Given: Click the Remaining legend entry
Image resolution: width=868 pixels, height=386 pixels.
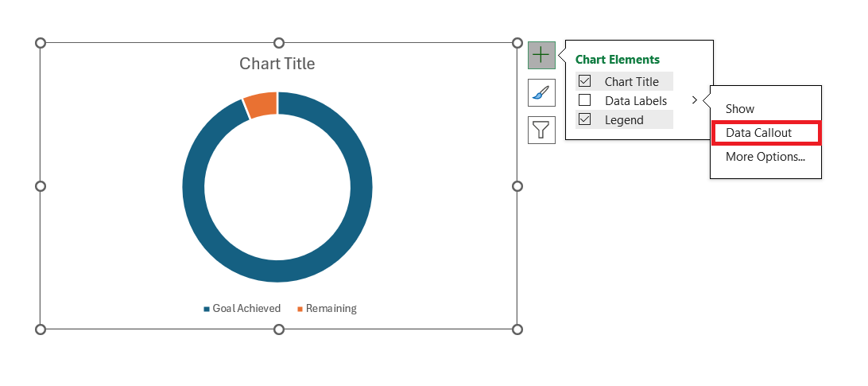Looking at the screenshot, I should [327, 308].
